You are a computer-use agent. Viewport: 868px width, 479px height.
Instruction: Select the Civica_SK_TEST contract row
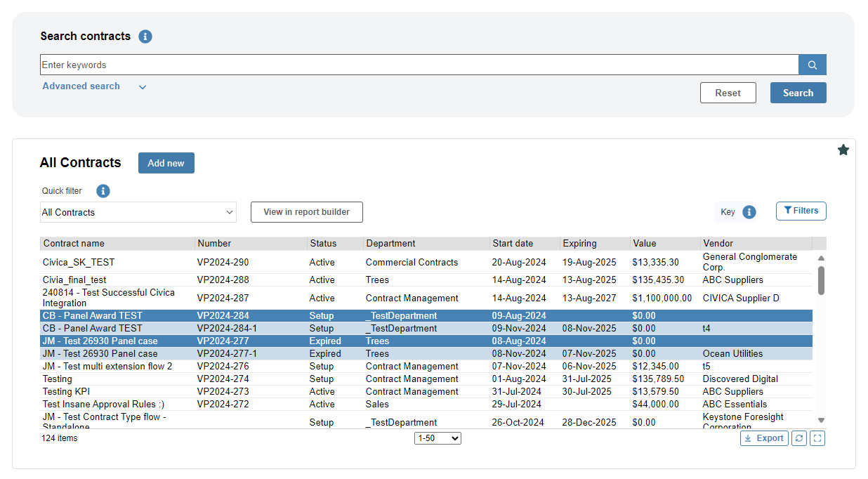pos(426,262)
